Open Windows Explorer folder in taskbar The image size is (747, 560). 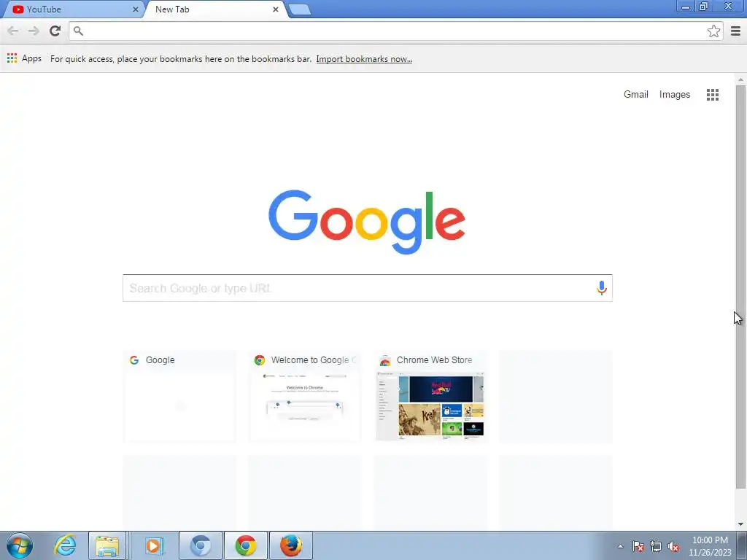[x=107, y=545]
